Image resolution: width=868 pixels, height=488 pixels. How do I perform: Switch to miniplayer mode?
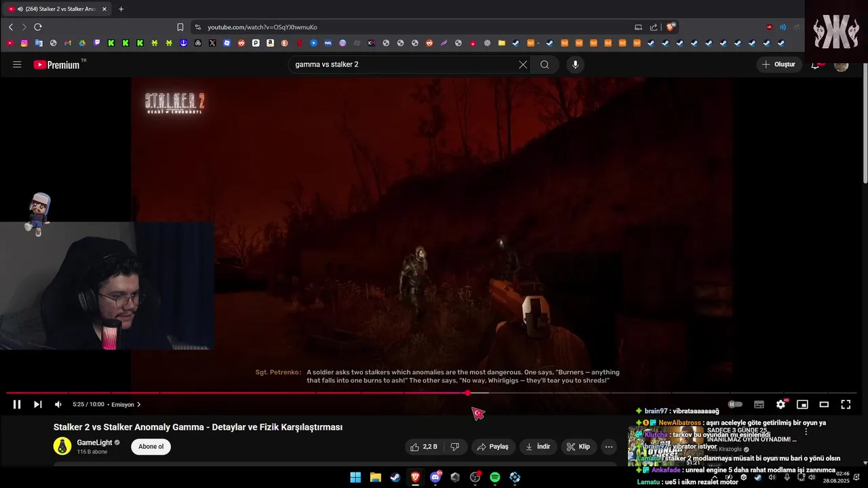point(802,405)
